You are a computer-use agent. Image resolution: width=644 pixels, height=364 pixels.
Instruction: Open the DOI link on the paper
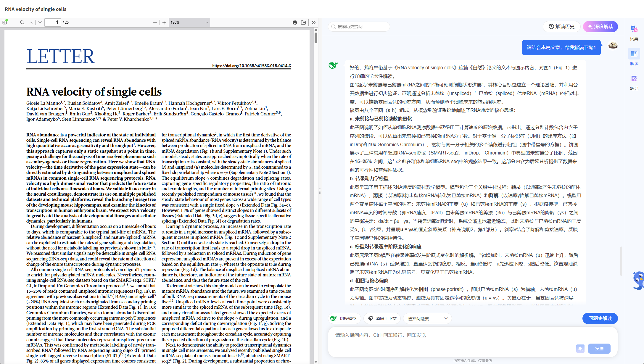[x=252, y=66]
